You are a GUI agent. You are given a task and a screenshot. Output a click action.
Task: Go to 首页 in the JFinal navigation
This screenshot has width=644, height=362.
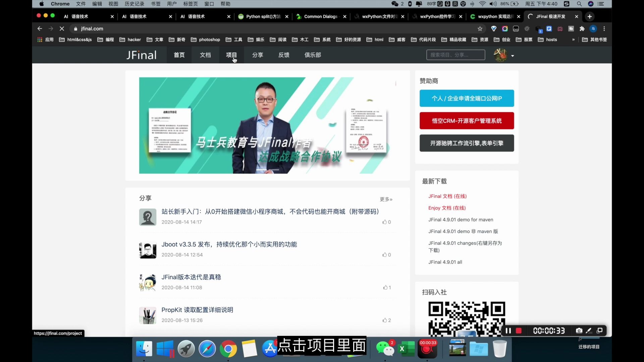(179, 55)
